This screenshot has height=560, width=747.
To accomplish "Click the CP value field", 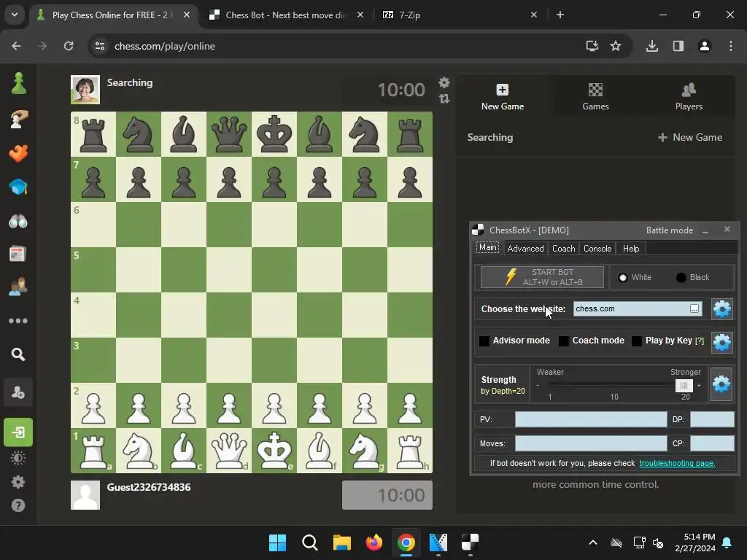I will (712, 443).
